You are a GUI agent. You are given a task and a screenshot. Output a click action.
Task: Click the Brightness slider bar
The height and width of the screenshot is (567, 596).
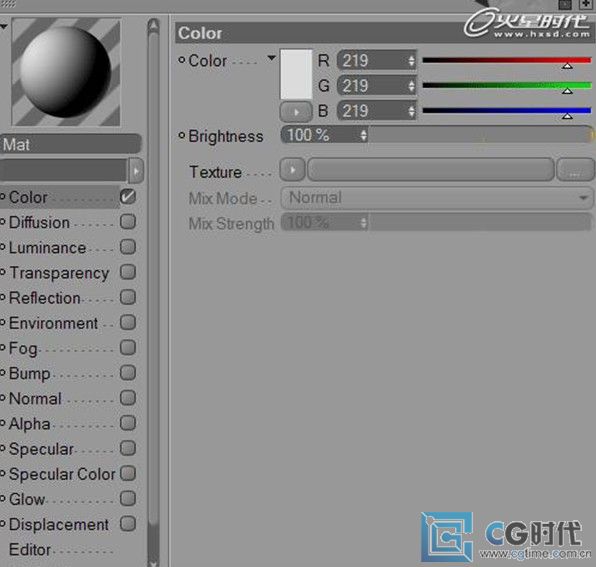[x=480, y=135]
